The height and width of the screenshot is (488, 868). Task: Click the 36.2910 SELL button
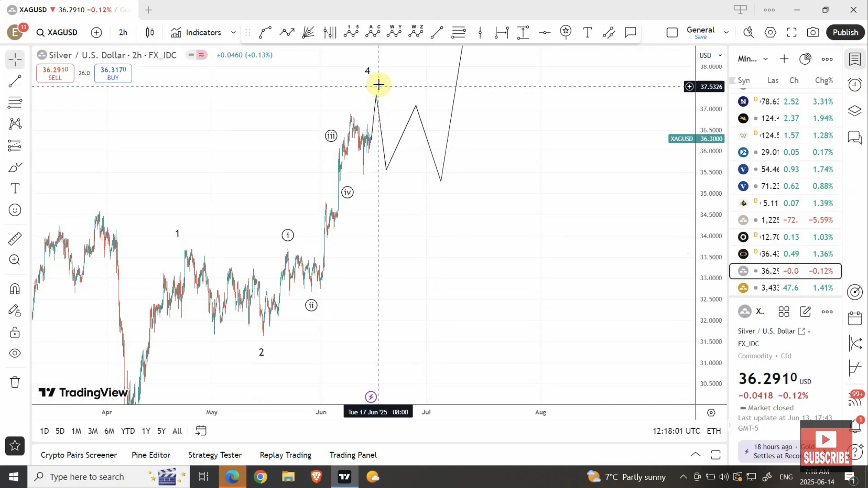pyautogui.click(x=55, y=73)
